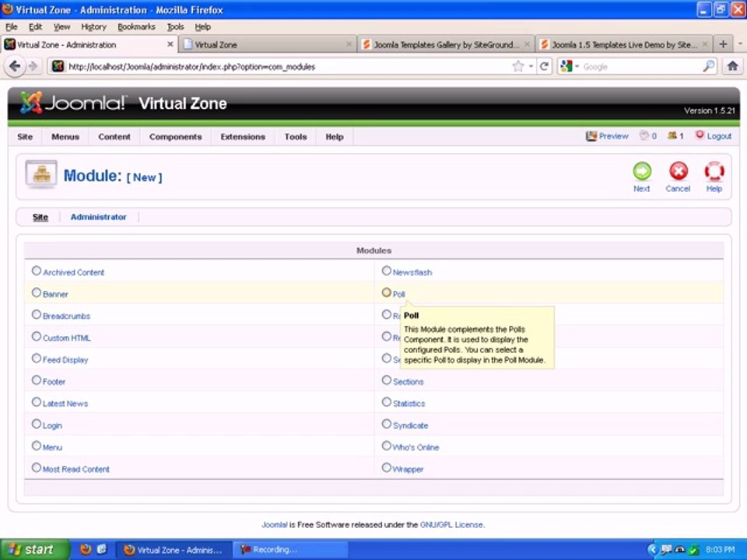The image size is (747, 560).
Task: Click the red Cancel icon
Action: tap(679, 171)
